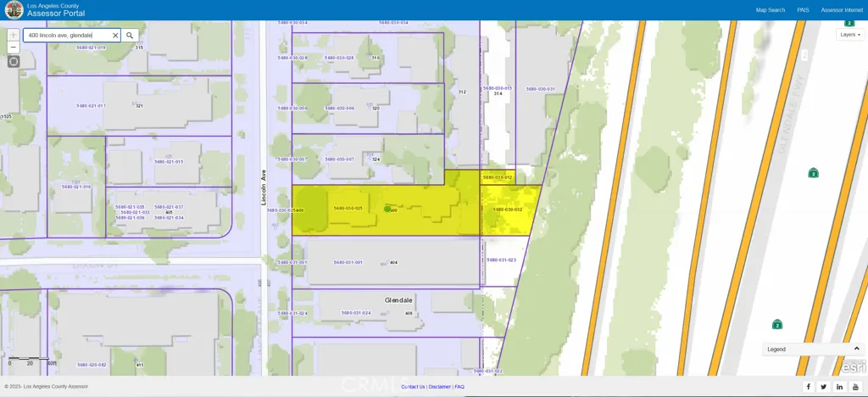Click parcel label 5680-021-017
This screenshot has height=397, width=868.
click(x=91, y=106)
